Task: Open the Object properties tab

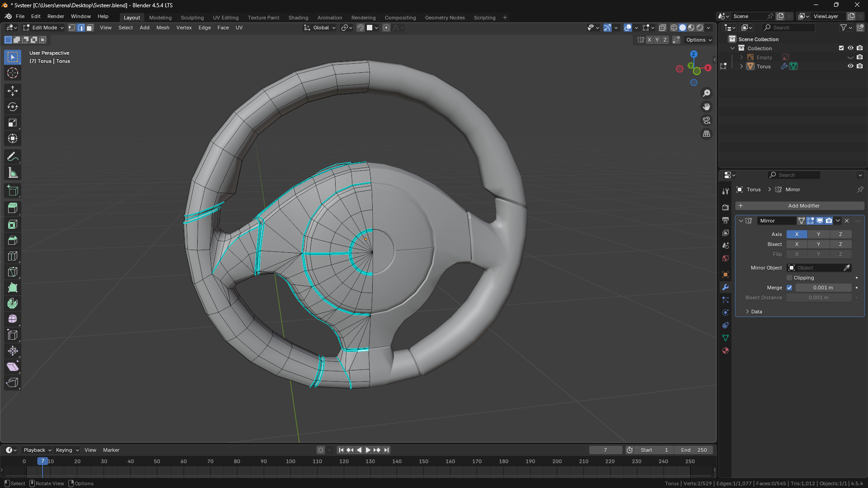Action: click(x=726, y=275)
